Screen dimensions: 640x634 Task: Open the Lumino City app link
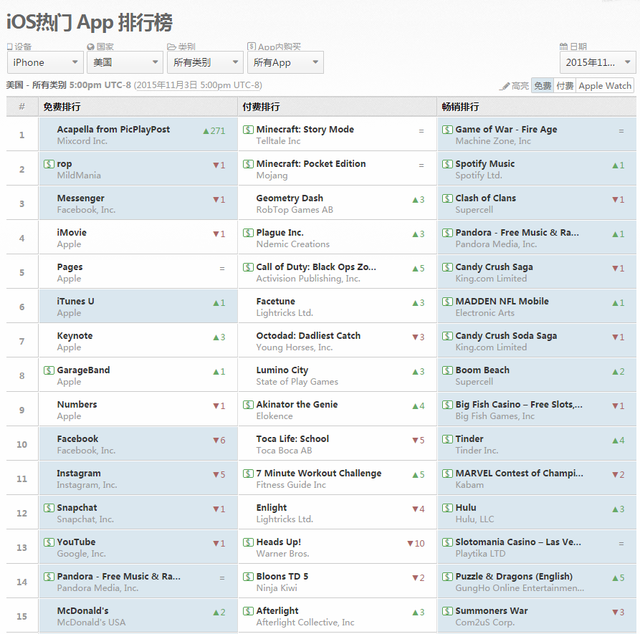282,370
